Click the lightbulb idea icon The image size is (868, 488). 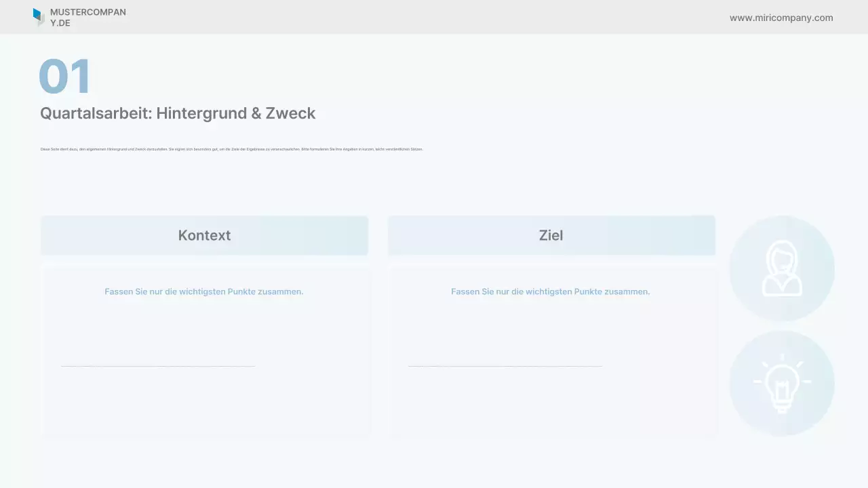tap(782, 384)
